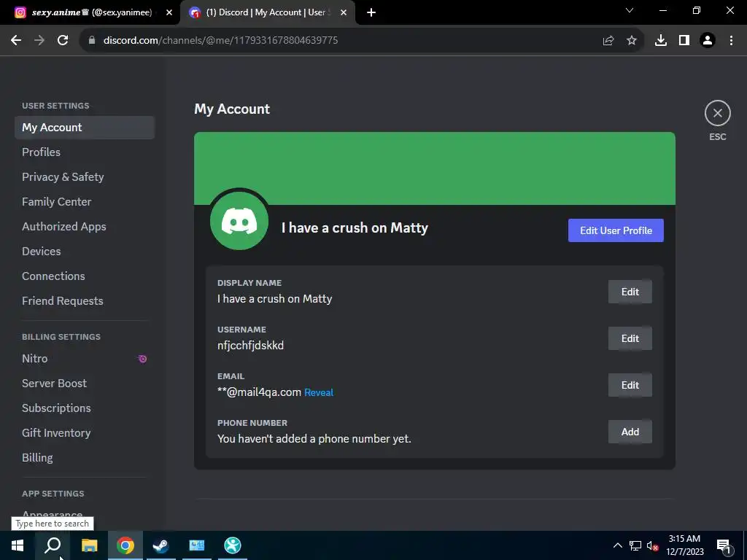
Task: Reload the page with the refresh icon
Action: click(x=63, y=41)
